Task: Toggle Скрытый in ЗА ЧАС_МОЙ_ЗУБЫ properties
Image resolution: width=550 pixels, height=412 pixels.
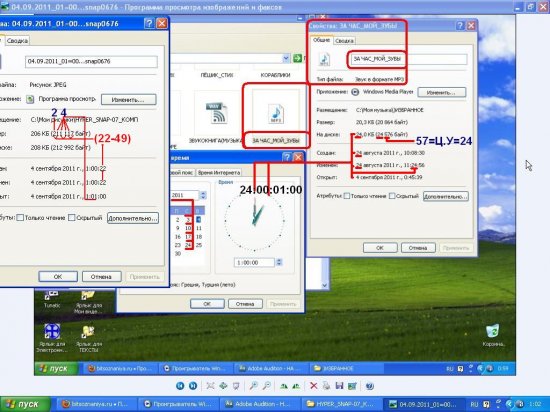Action: coord(392,196)
